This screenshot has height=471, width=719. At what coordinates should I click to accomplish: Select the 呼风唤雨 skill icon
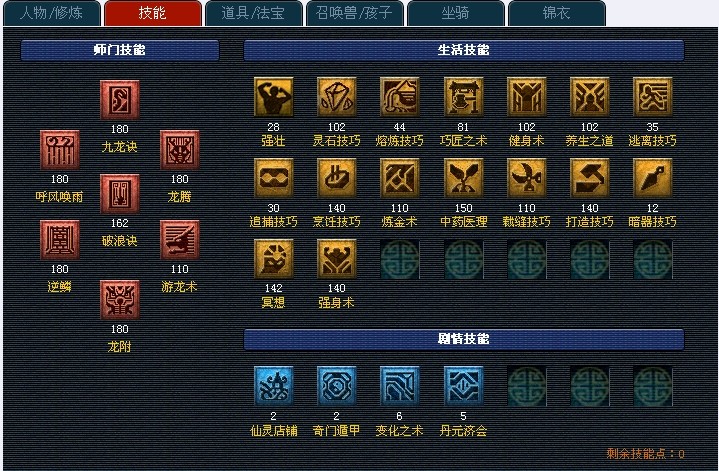click(60, 150)
